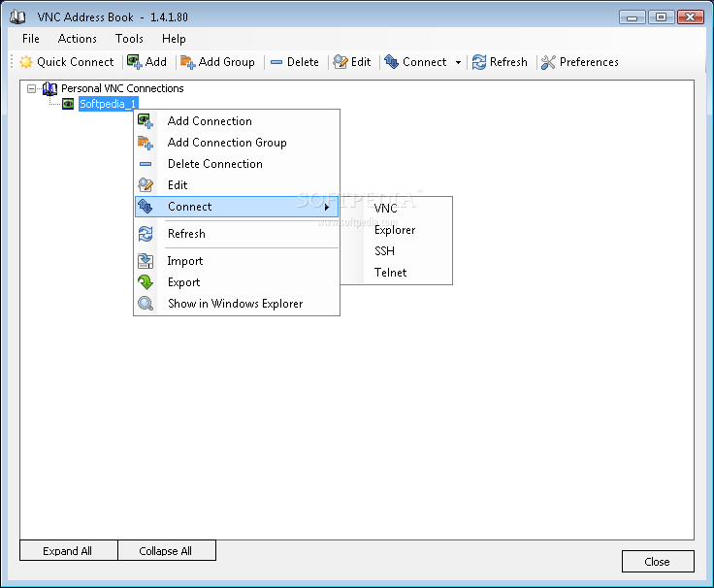Expand the Connect submenu arrow

tap(327, 208)
